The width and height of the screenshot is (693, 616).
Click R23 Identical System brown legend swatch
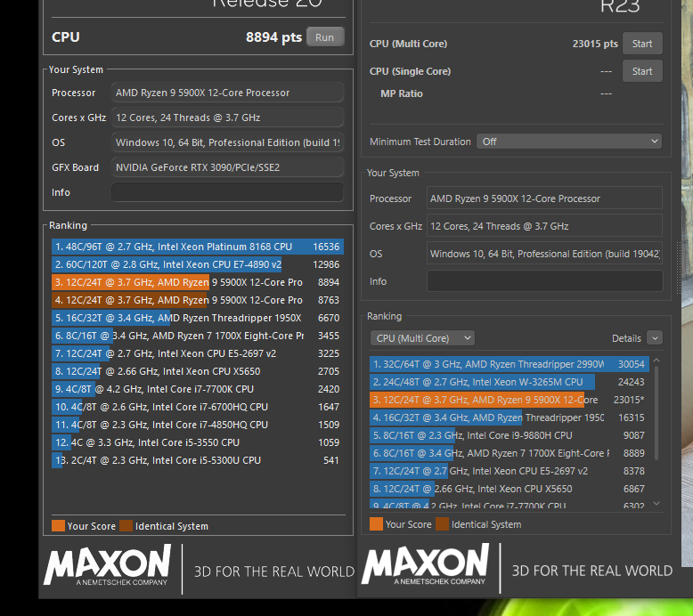pyautogui.click(x=442, y=524)
